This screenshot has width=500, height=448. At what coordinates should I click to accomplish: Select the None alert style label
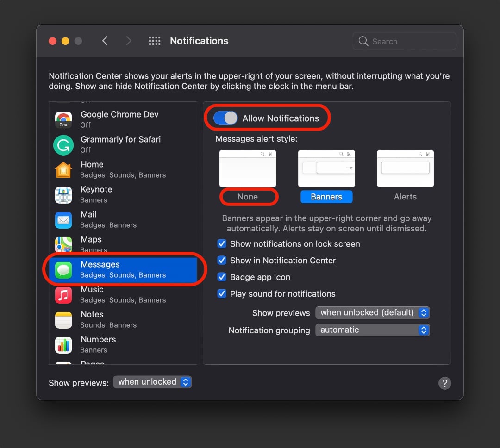click(247, 197)
